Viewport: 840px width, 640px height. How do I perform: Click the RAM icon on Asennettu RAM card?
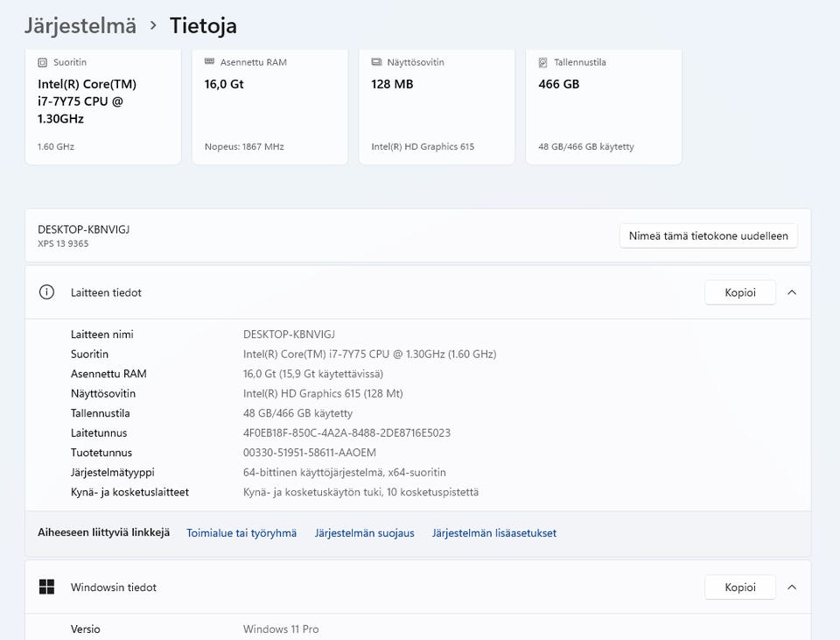pyautogui.click(x=209, y=61)
